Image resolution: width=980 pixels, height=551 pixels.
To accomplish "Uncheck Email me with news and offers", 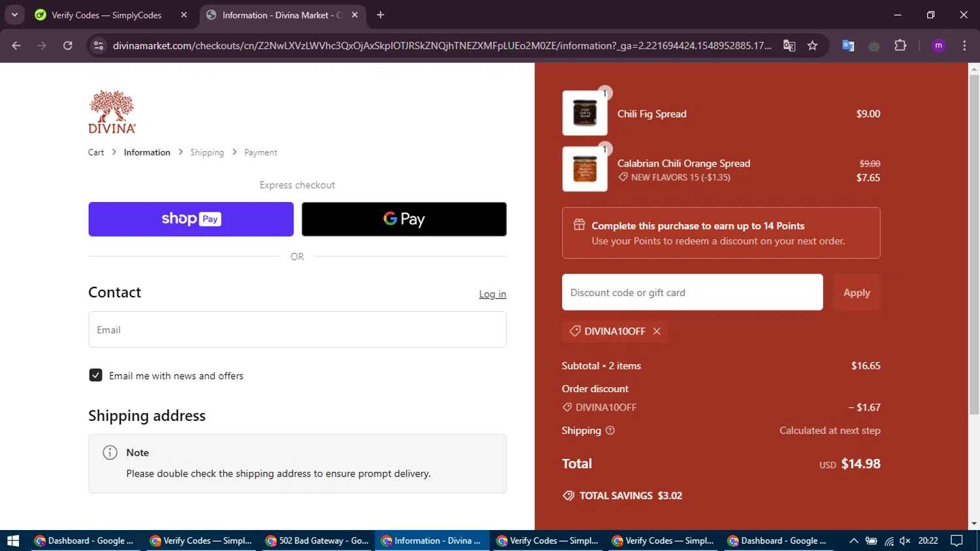I will click(95, 375).
